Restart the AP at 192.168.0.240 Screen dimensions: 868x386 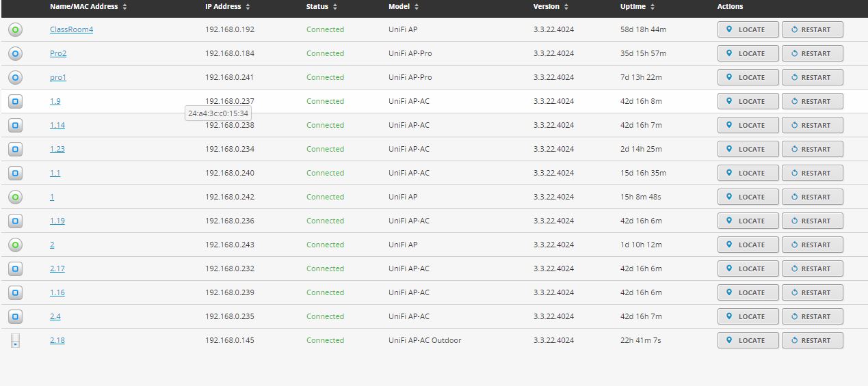pos(812,174)
